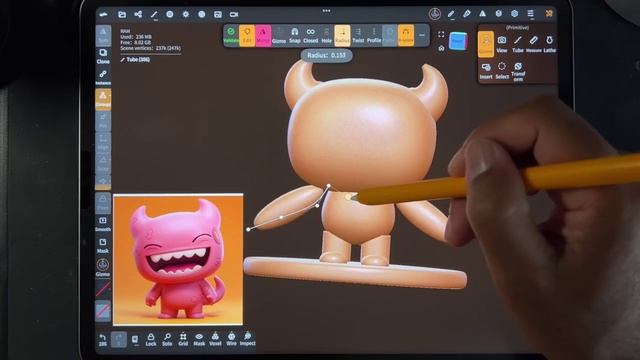Toggle the Twist option

pos(358,36)
